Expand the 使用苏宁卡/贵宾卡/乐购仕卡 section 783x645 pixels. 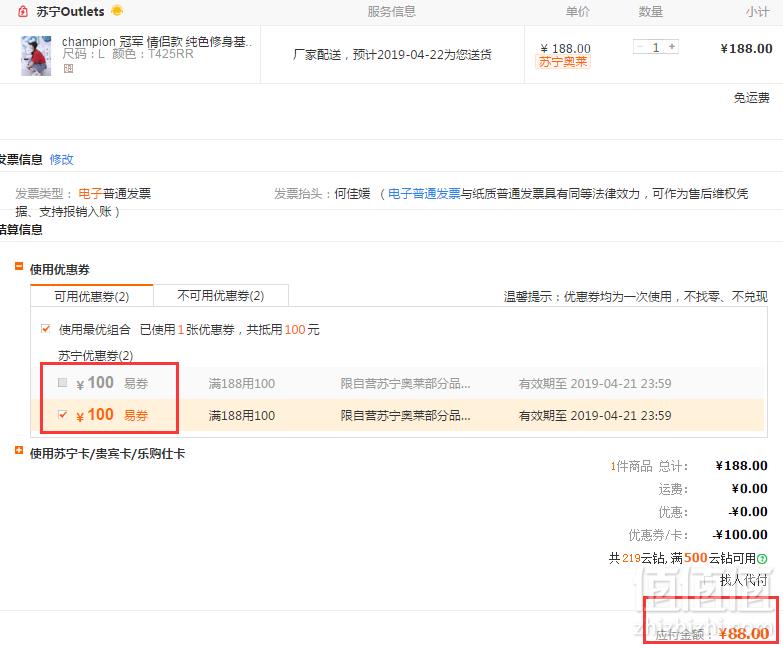(19, 450)
